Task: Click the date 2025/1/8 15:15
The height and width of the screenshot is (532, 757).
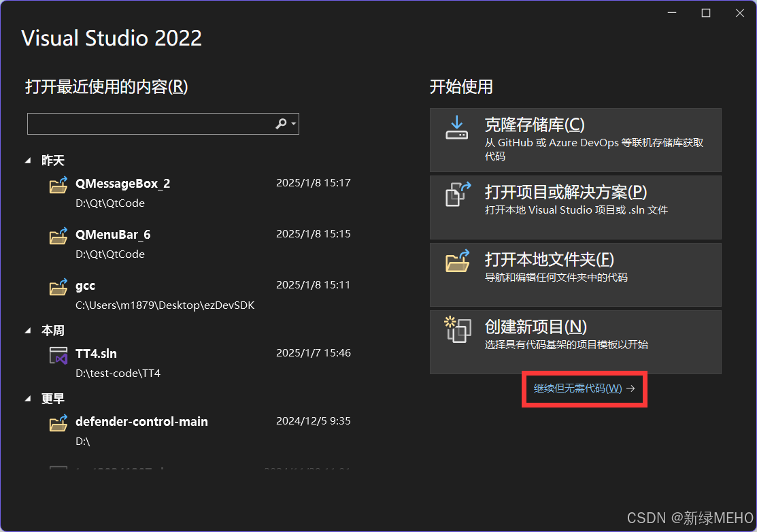Action: point(314,234)
